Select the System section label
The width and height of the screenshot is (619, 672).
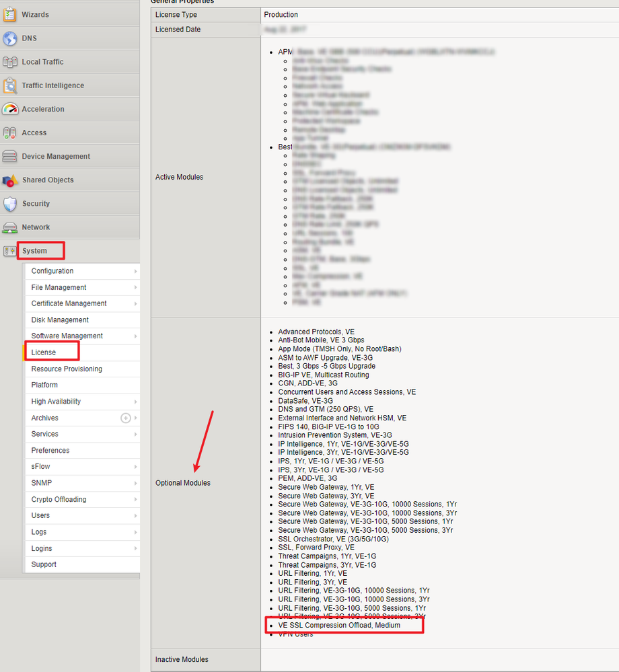pyautogui.click(x=35, y=251)
